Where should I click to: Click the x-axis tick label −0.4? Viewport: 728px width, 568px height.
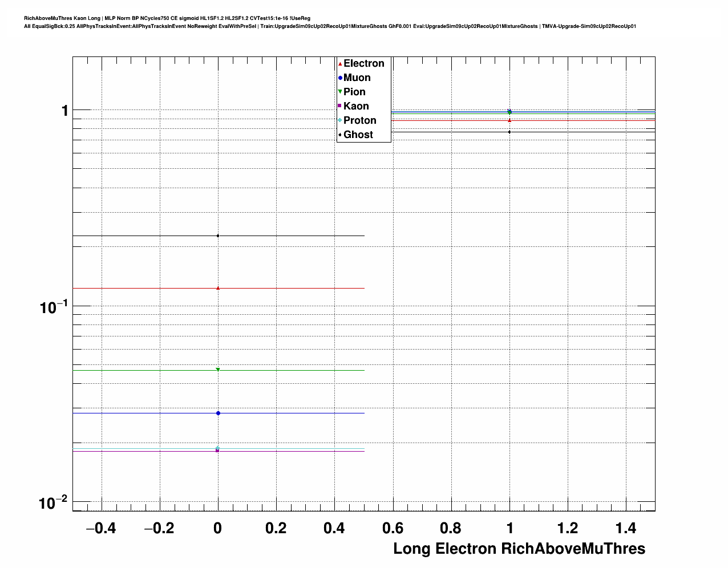pos(101,528)
